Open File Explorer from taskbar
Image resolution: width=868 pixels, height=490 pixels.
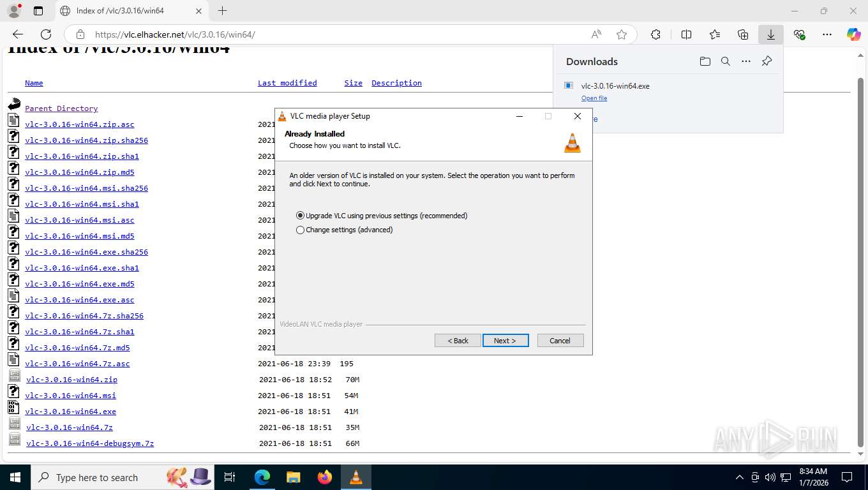293,477
